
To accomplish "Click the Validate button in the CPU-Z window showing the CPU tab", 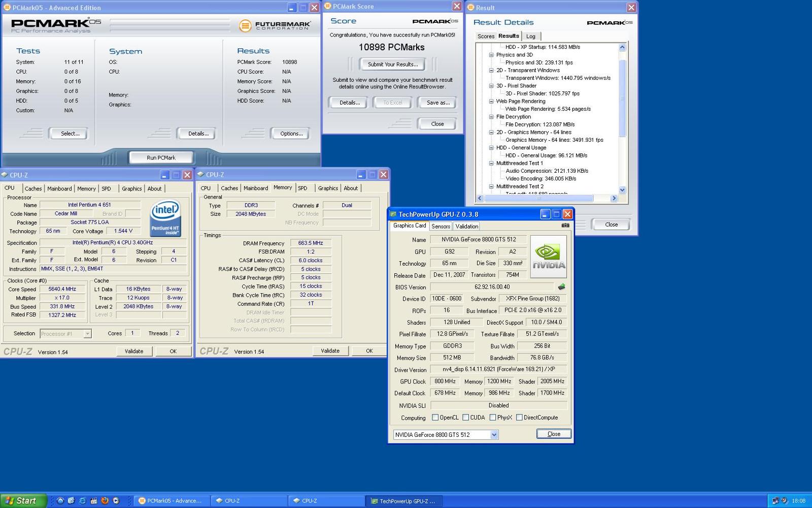I will [x=134, y=351].
